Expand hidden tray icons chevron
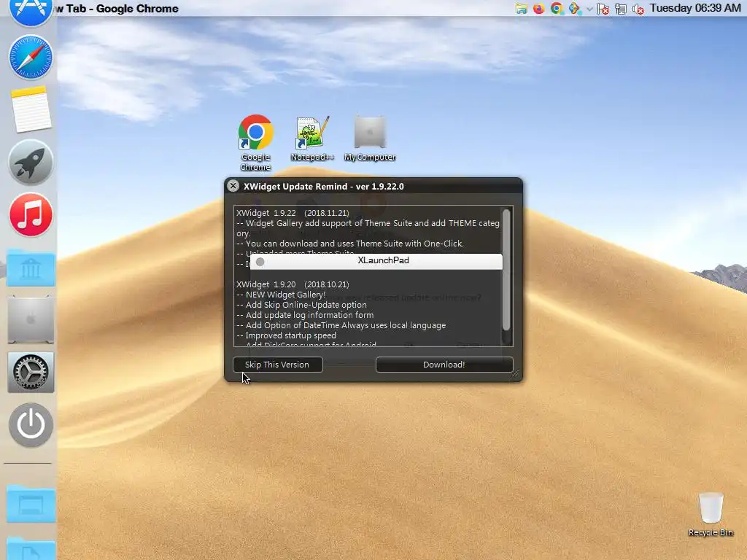 589,9
